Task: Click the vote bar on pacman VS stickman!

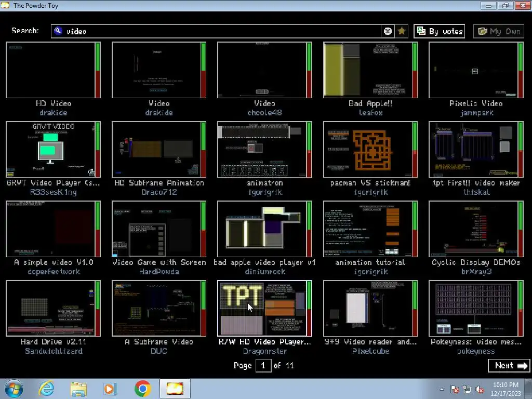Action: pyautogui.click(x=415, y=149)
